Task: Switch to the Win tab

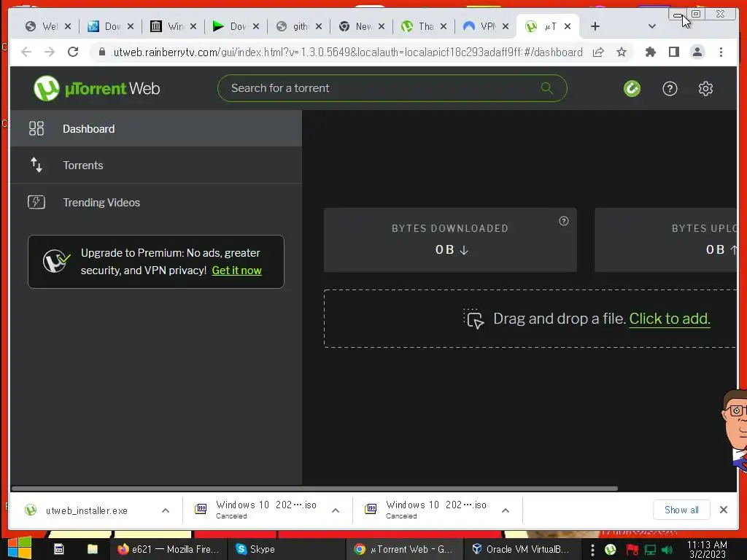Action: 168,27
